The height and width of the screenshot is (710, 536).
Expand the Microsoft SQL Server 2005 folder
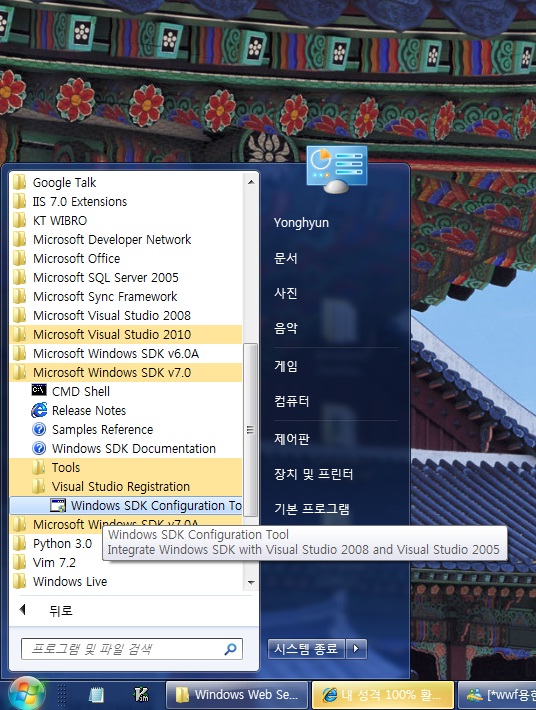[x=126, y=278]
